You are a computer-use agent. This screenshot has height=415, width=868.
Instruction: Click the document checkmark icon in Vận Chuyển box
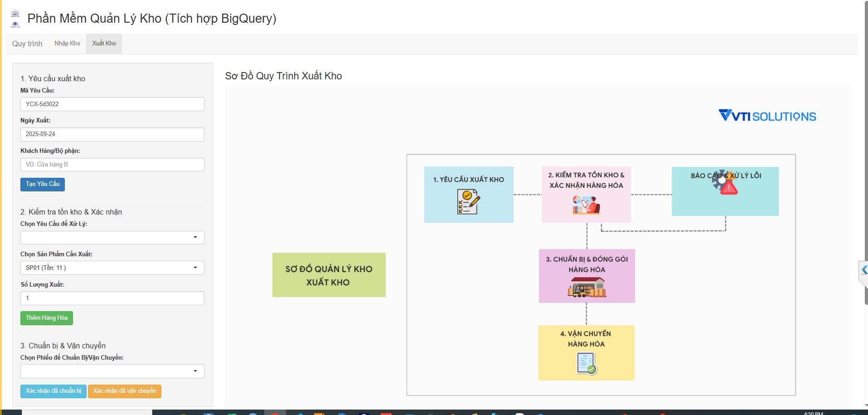(x=587, y=363)
